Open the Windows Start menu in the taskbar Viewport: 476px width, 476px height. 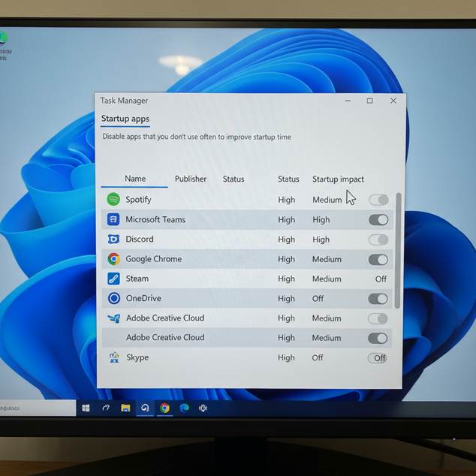click(x=86, y=408)
